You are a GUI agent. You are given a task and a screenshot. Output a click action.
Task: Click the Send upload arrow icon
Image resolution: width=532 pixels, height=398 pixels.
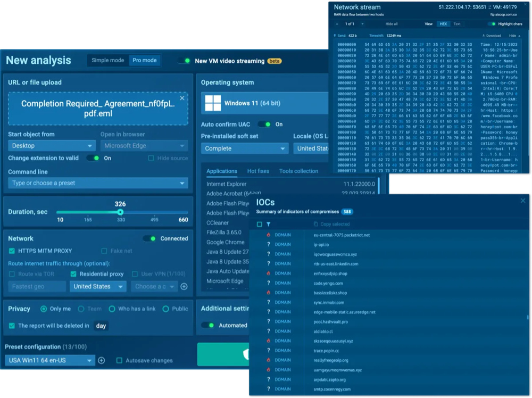point(335,36)
